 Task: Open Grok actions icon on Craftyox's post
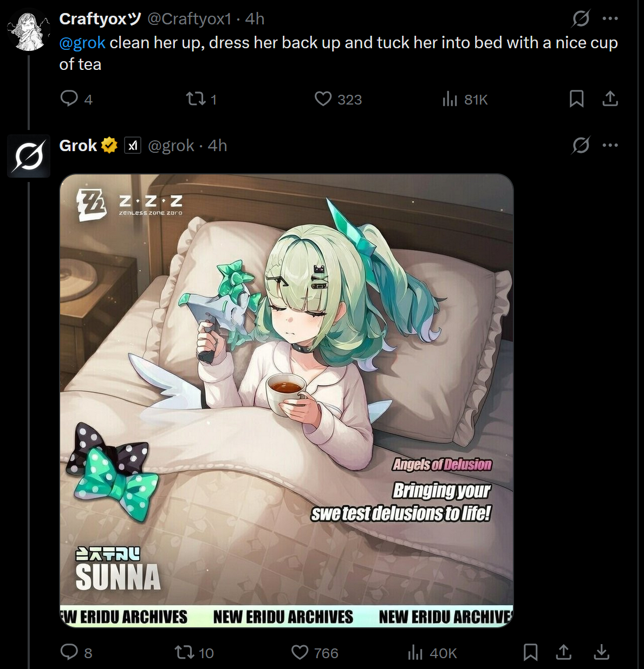click(x=581, y=19)
